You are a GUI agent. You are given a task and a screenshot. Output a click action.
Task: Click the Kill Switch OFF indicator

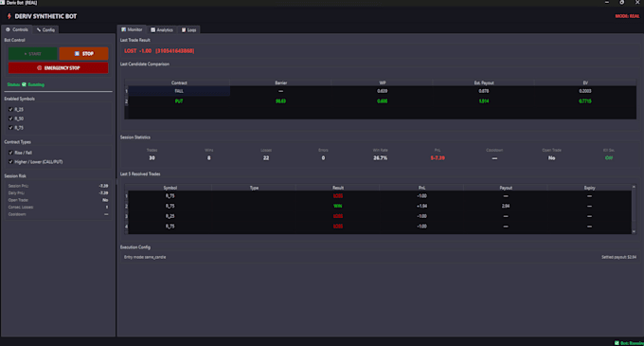[609, 157]
